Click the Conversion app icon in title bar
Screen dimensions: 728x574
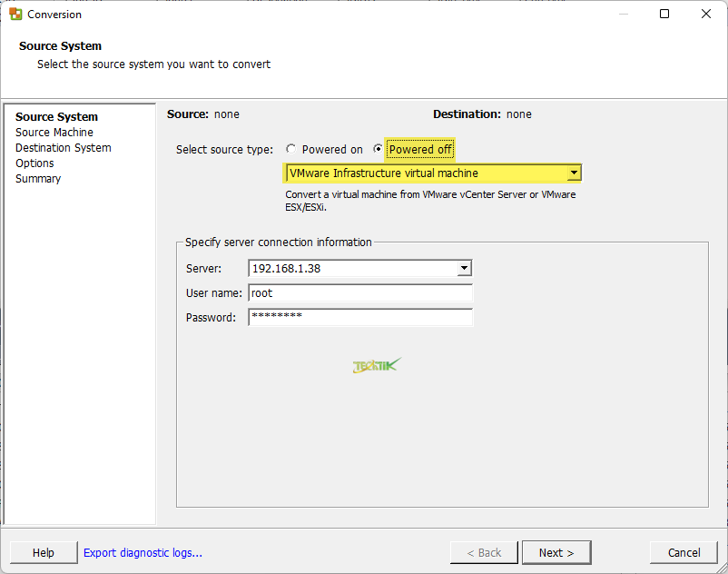pos(15,14)
